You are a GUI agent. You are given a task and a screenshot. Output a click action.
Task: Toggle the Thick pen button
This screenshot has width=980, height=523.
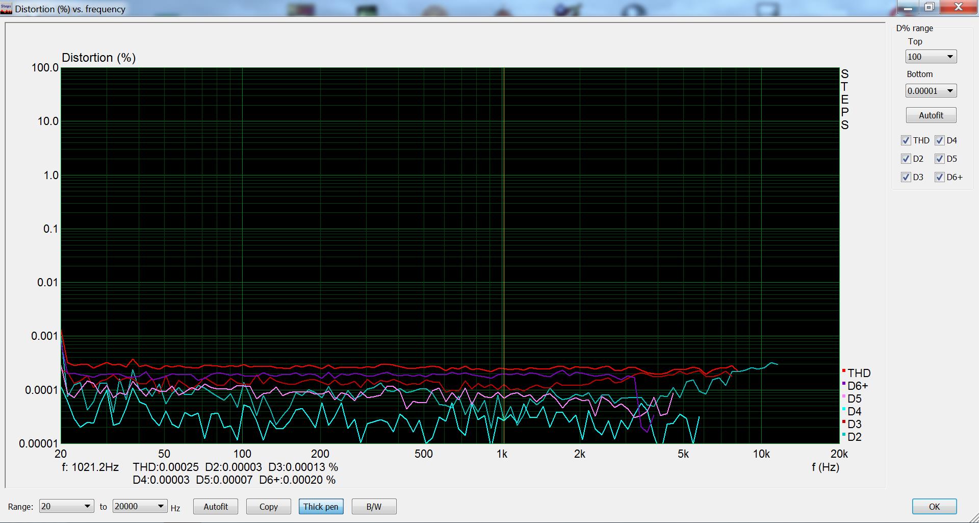pyautogui.click(x=321, y=507)
